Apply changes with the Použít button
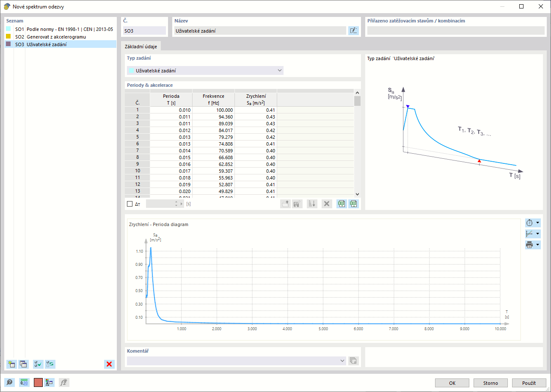This screenshot has width=551, height=392. coord(529,383)
